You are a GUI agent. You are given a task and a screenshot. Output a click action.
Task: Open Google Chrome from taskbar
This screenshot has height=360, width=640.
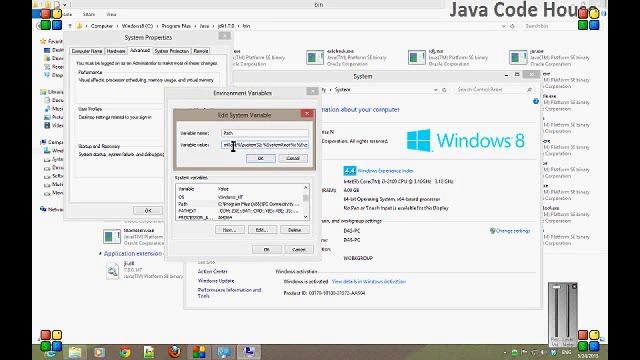coord(125,352)
